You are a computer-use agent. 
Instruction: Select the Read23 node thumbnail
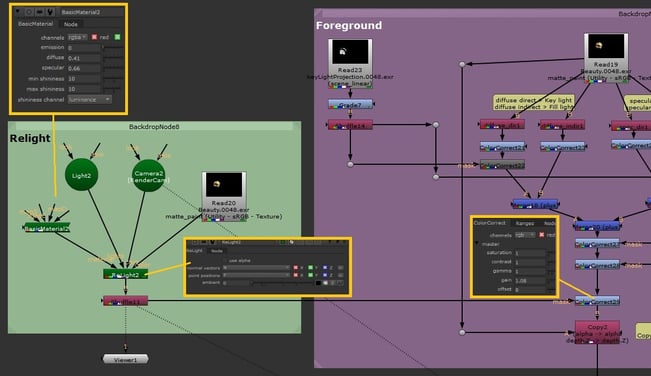[350, 52]
